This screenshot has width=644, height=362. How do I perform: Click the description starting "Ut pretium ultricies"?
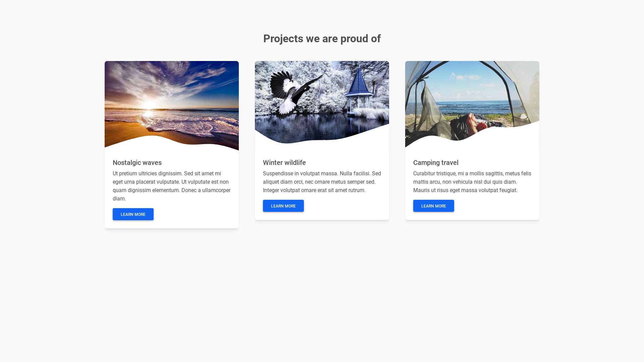point(171,186)
